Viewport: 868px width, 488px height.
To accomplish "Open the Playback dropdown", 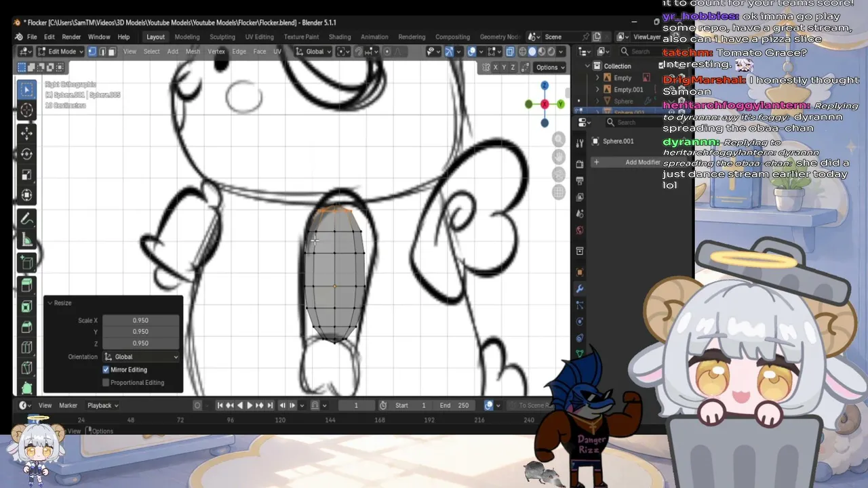I will (x=102, y=405).
